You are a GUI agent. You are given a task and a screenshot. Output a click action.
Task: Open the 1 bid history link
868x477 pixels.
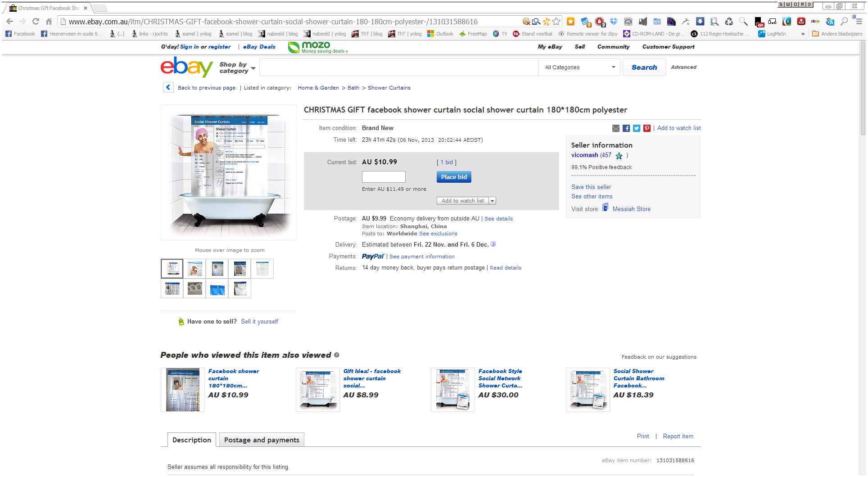447,162
